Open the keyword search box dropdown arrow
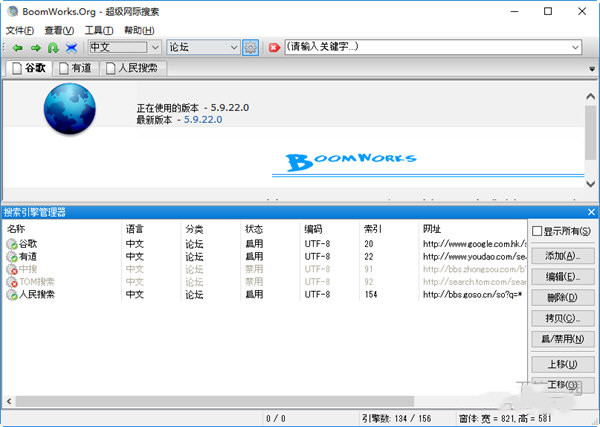This screenshot has width=600, height=427. click(x=576, y=47)
